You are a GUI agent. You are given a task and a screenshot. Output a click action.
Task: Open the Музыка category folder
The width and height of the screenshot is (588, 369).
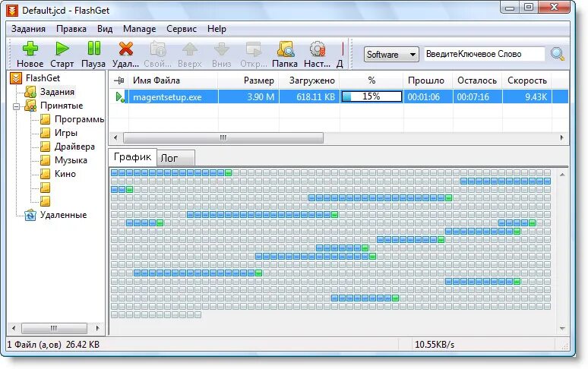point(46,160)
